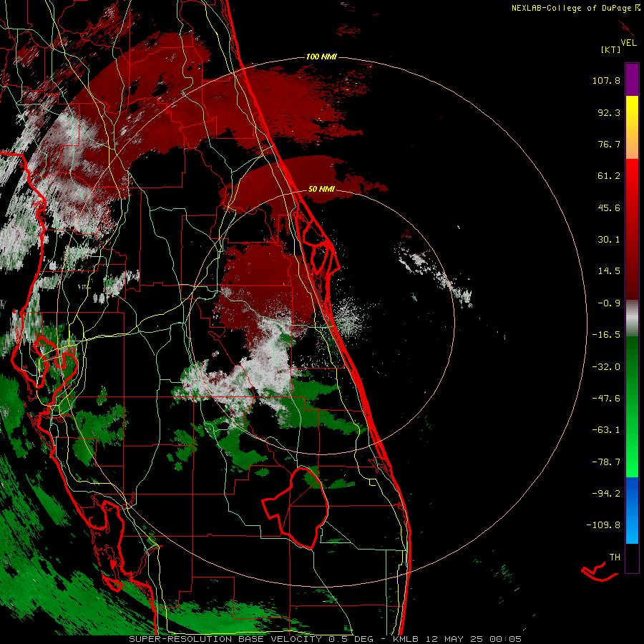Select the 92.3 value on velocity scale

tap(609, 112)
